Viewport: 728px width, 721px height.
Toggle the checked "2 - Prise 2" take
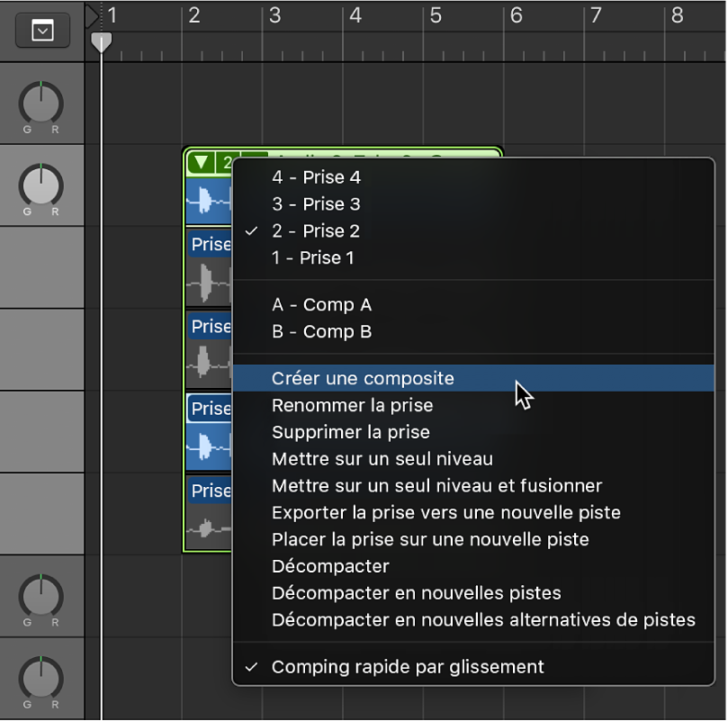tap(316, 231)
